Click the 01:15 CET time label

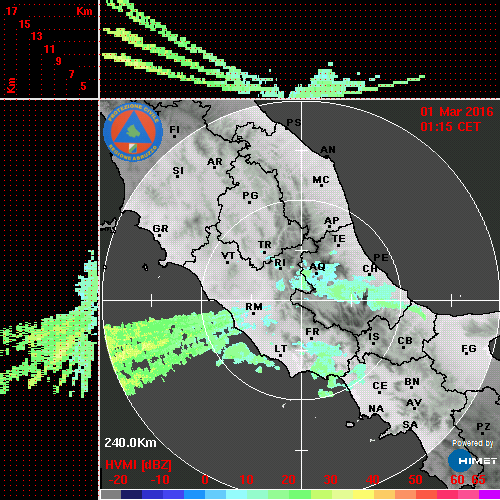tap(450, 127)
